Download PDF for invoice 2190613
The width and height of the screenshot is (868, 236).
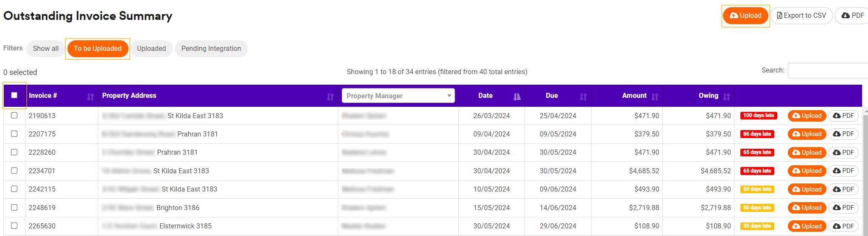[843, 116]
